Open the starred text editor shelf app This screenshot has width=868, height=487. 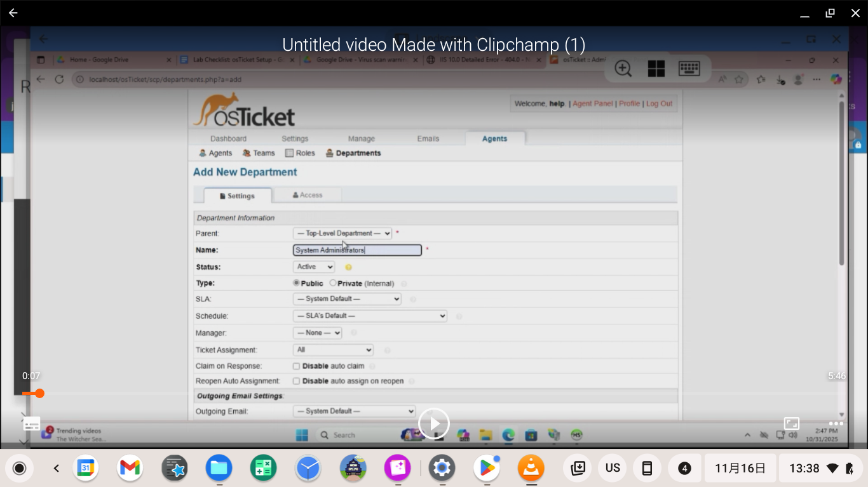[x=174, y=469]
